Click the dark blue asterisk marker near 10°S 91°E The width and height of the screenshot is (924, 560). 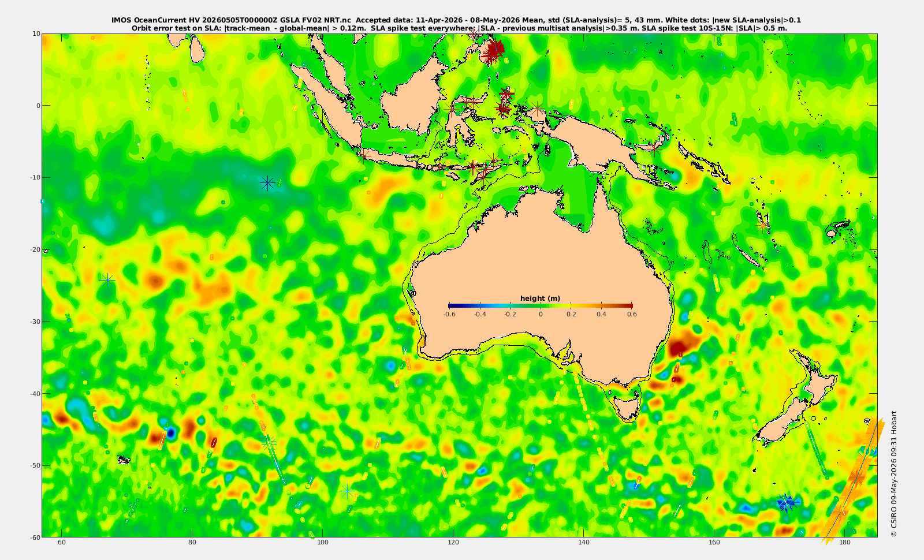click(267, 184)
